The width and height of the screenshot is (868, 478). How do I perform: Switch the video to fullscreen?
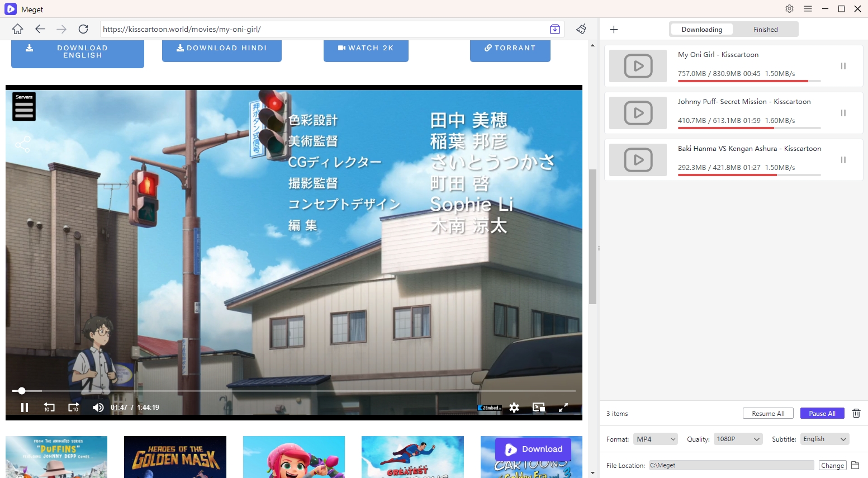(x=563, y=408)
